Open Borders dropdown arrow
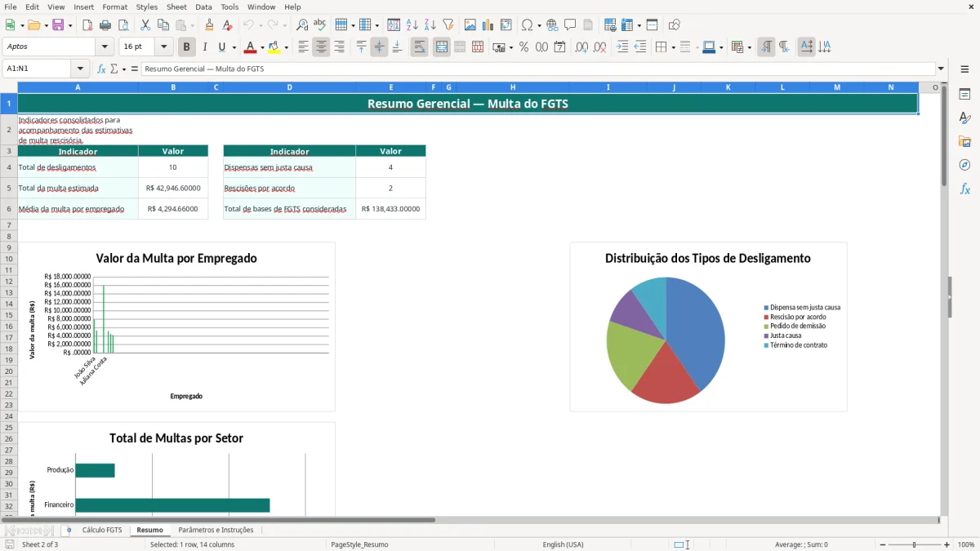980x551 pixels. [673, 47]
